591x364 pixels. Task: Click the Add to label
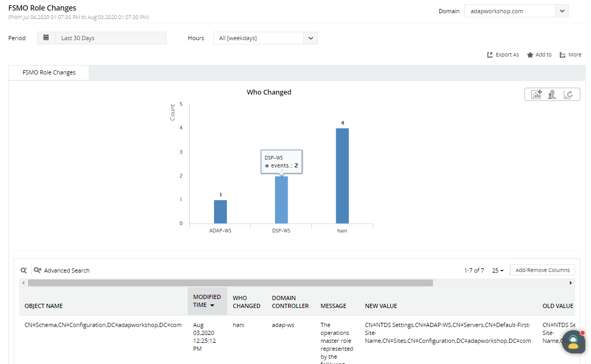pyautogui.click(x=543, y=54)
